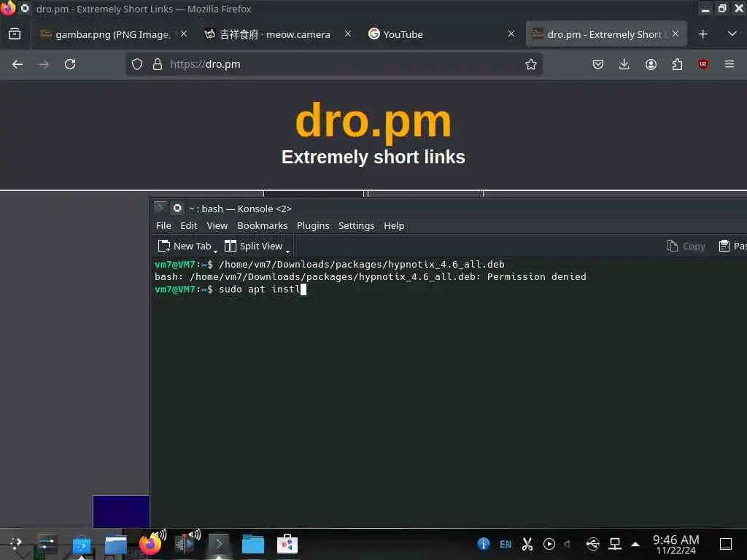The height and width of the screenshot is (560, 747).
Task: Open uBlock Origin extension icon
Action: pos(703,64)
